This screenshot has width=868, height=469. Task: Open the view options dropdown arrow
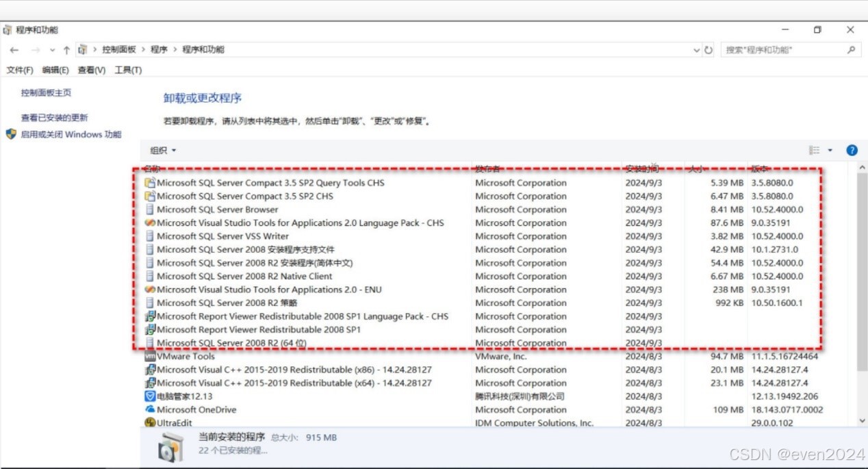[x=830, y=151]
